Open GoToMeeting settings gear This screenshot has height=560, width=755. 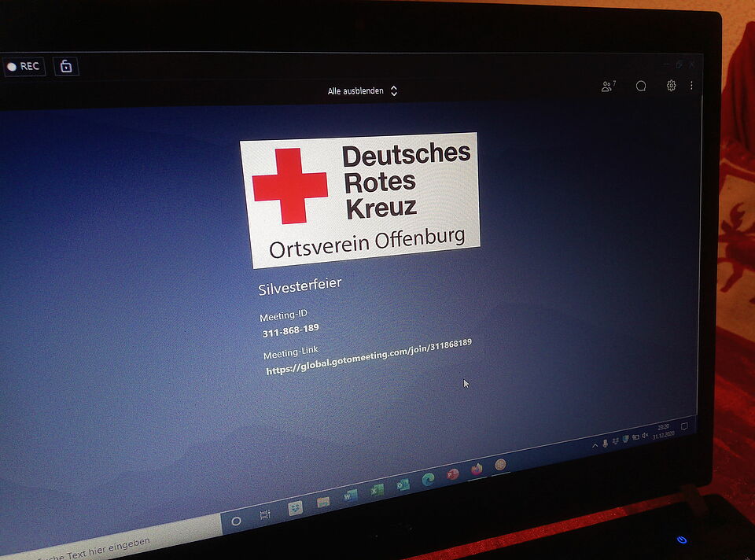pos(671,86)
